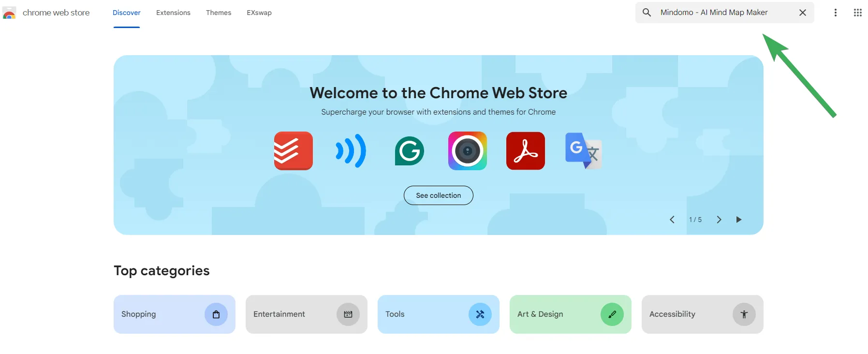
Task: Click the Entertainment clapperboard icon
Action: click(348, 314)
